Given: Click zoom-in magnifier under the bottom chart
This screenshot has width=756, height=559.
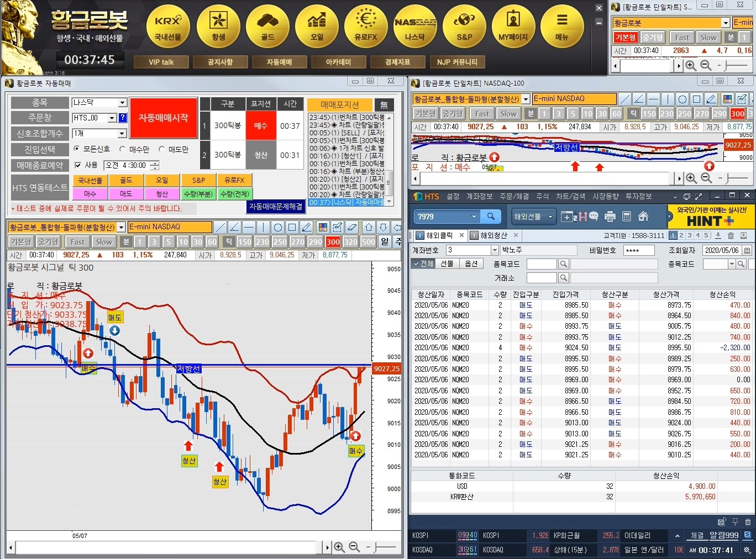Looking at the screenshot, I should click(x=339, y=547).
